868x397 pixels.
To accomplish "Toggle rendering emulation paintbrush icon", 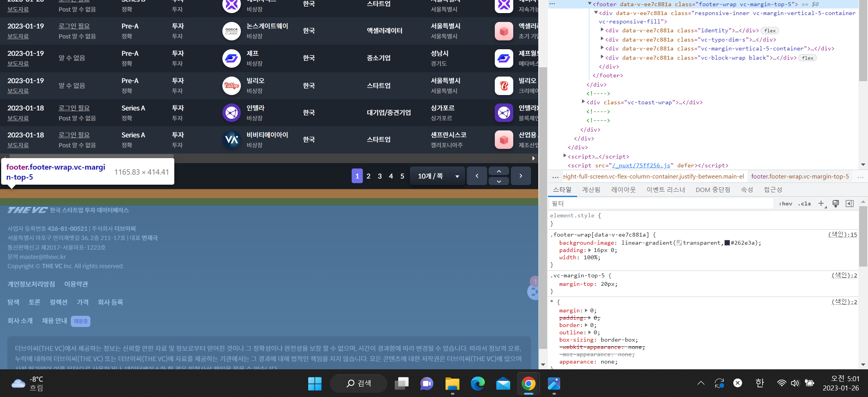I will coord(836,204).
